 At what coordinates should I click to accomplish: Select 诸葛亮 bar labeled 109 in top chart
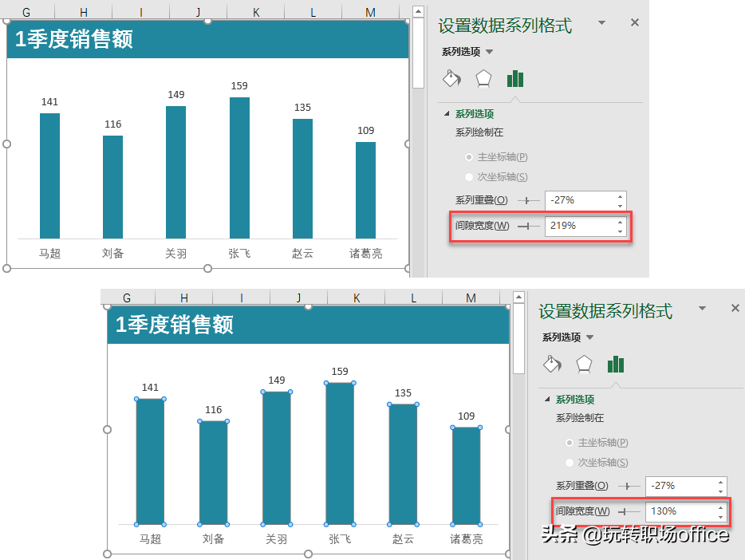(x=366, y=190)
